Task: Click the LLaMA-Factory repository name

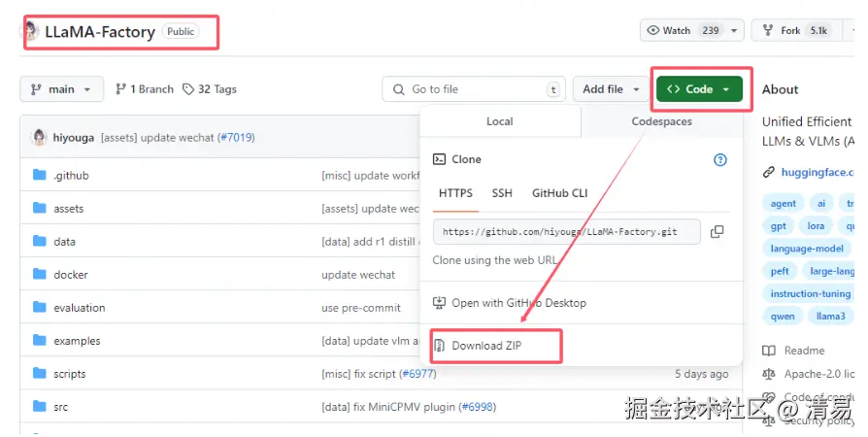Action: 100,32
